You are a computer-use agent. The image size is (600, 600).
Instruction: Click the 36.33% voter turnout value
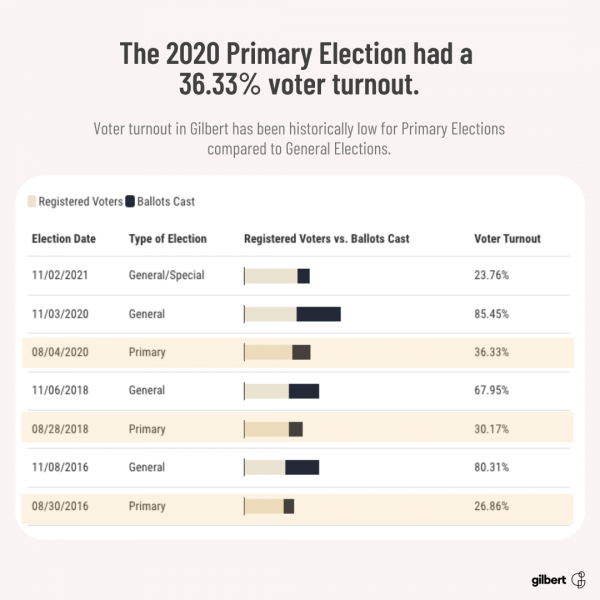[x=491, y=352]
